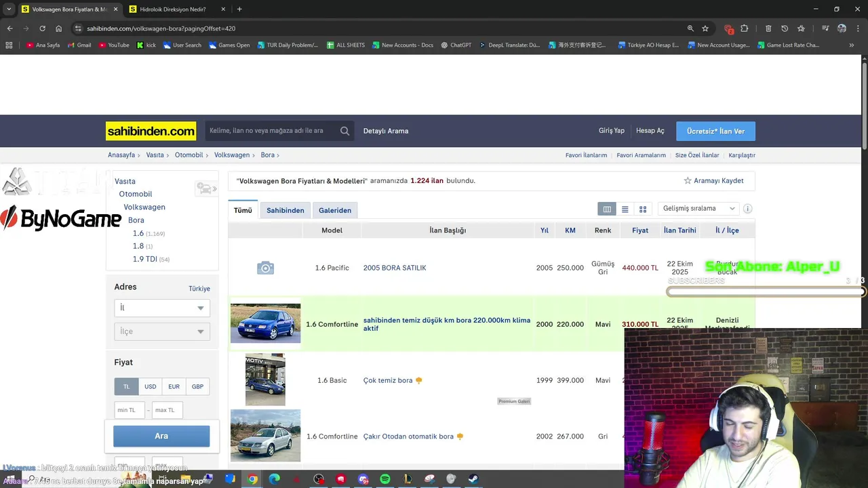Open the ChatGPT bookmark

point(456,45)
